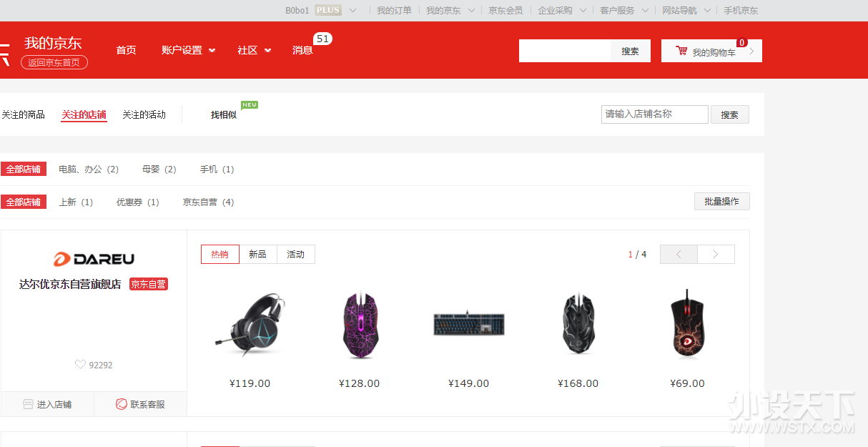The image size is (868, 447).
Task: Expand the 企业采购 dropdown
Action: click(583, 11)
